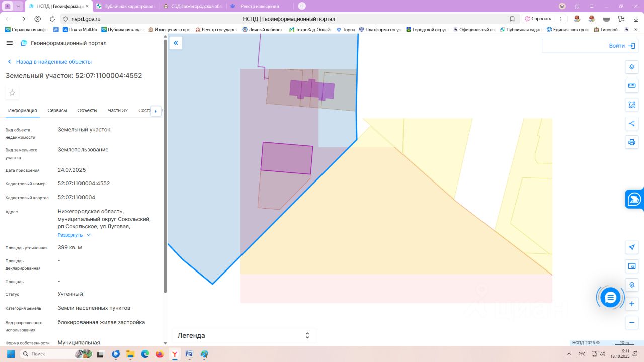Screen dimensions: 644x362
Task: Show hidden system tray icons
Action: coord(569,354)
